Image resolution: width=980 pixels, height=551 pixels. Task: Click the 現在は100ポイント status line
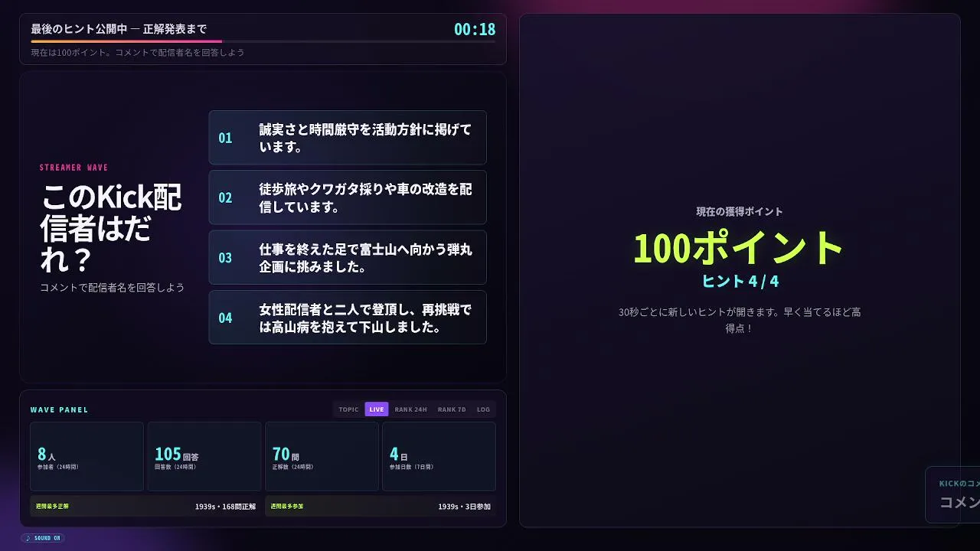point(138,53)
